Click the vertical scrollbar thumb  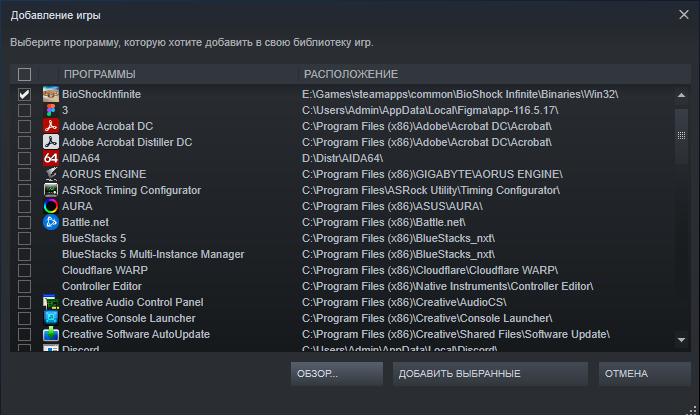pos(681,136)
